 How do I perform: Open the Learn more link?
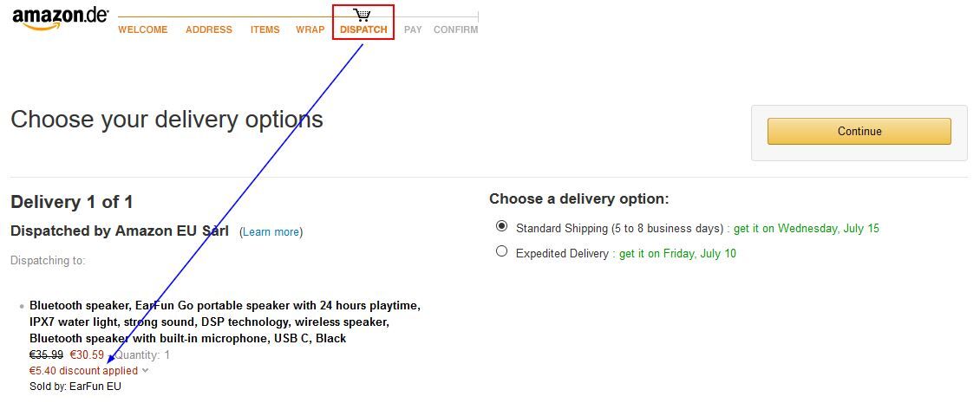(271, 231)
